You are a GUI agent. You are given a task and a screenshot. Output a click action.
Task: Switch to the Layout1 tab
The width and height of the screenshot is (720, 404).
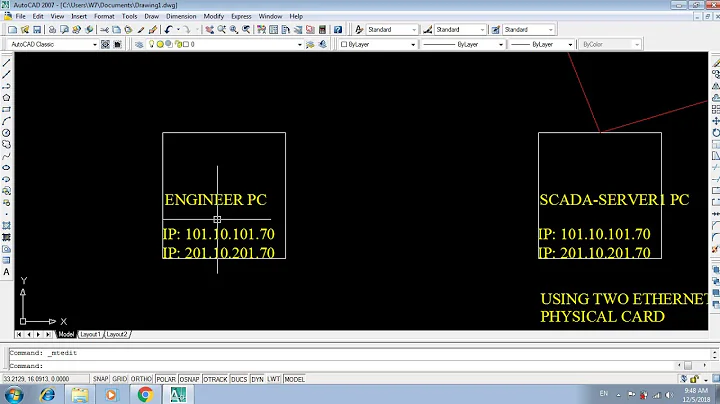[x=90, y=334]
